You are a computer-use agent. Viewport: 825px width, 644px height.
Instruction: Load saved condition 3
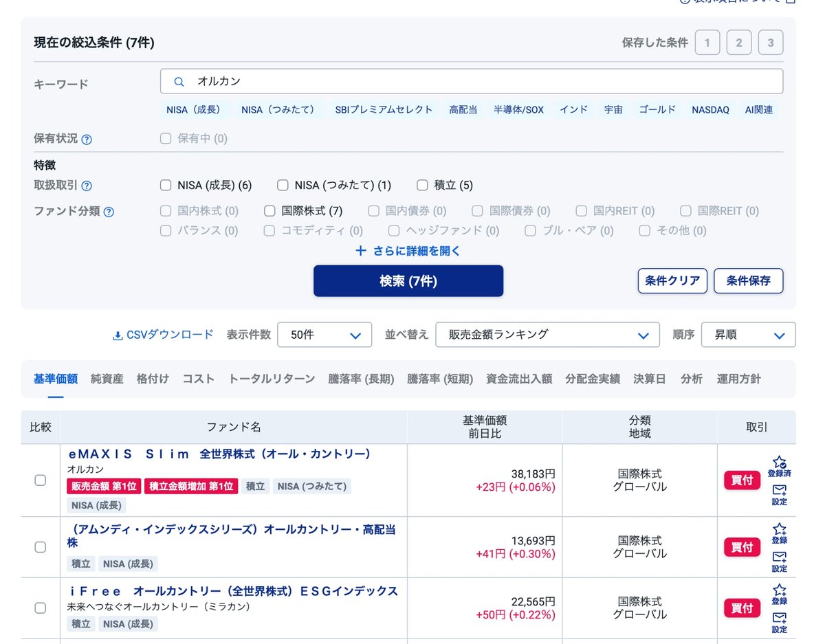pyautogui.click(x=771, y=43)
